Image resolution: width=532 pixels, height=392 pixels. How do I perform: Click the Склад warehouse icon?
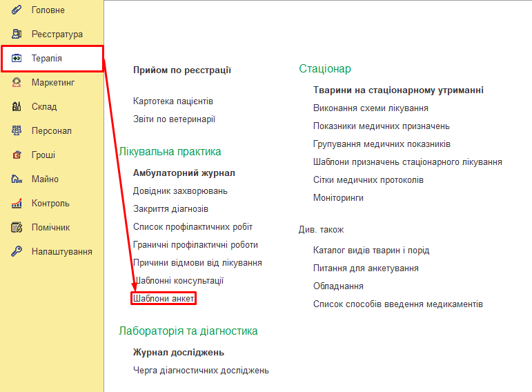pos(17,106)
